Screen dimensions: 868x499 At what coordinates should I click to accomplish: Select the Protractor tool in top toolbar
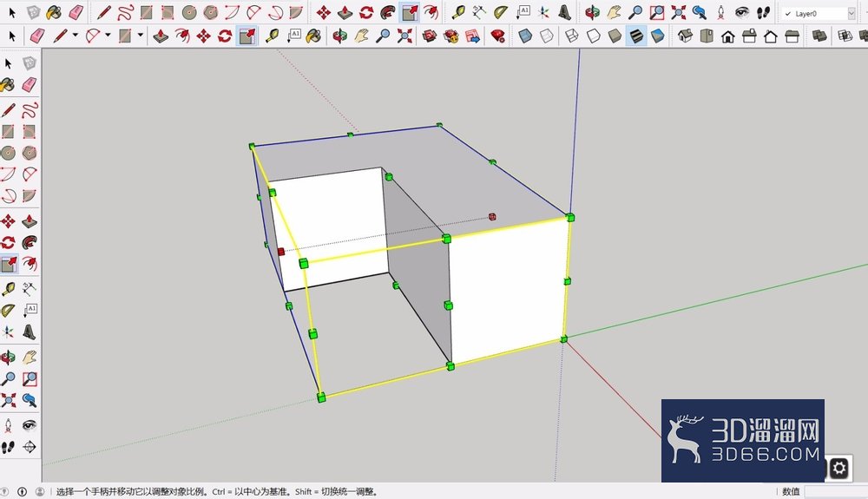click(501, 12)
